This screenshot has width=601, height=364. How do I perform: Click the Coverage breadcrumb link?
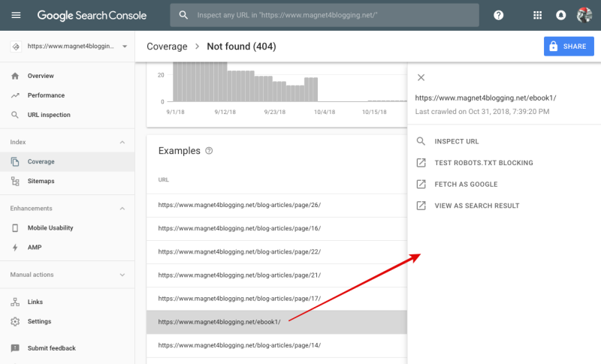pyautogui.click(x=167, y=47)
